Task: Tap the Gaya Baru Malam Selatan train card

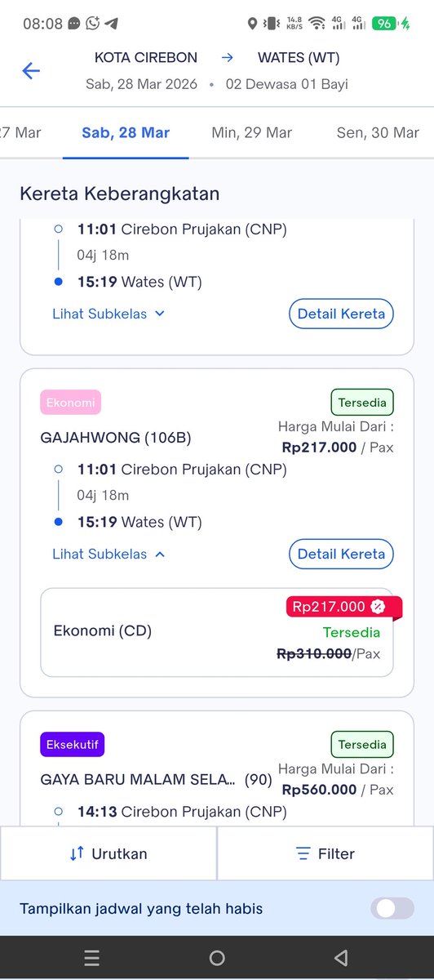Action: tap(217, 769)
